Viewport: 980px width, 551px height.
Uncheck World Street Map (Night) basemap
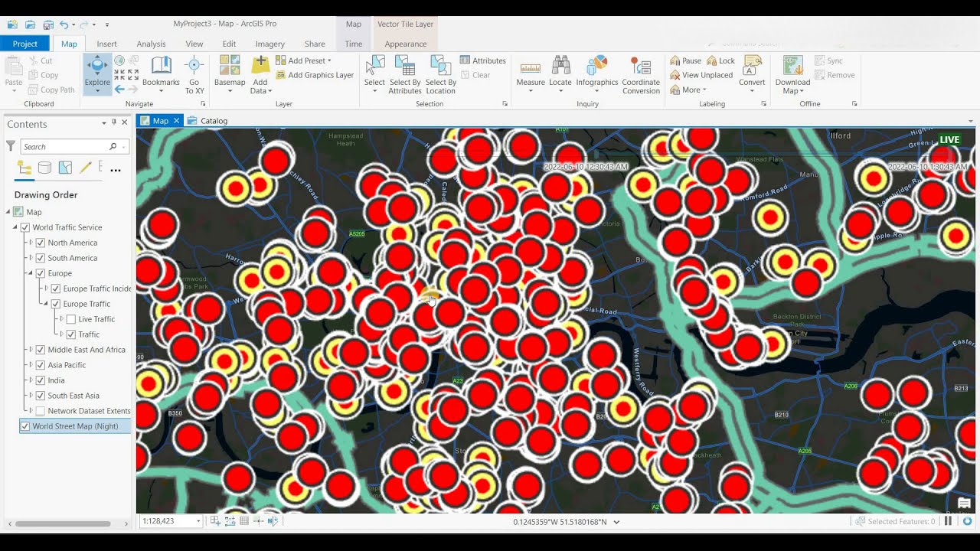click(x=25, y=426)
